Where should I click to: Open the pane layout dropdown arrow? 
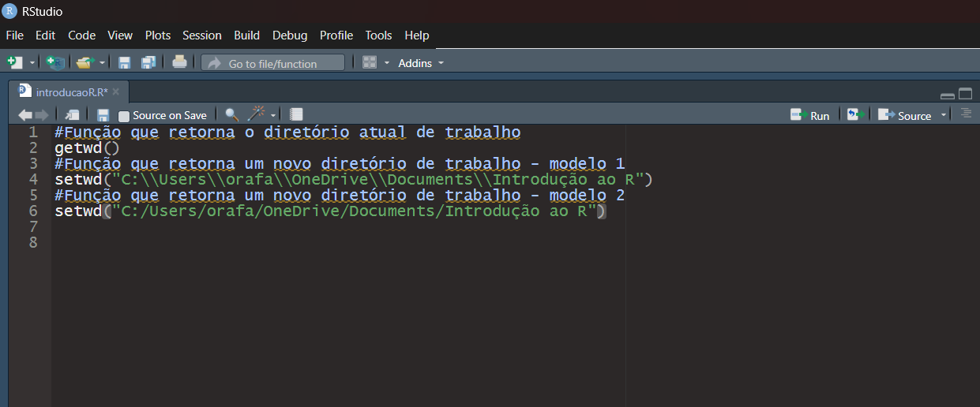(387, 63)
